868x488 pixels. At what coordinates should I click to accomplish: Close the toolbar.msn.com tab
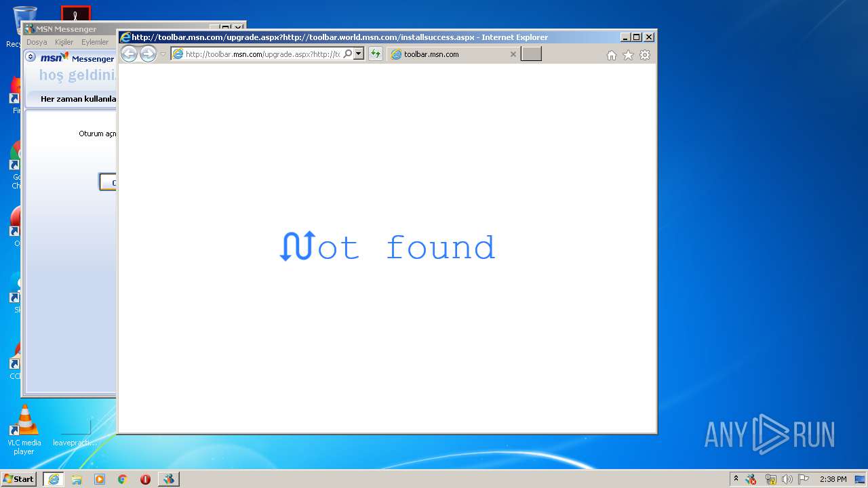click(513, 54)
